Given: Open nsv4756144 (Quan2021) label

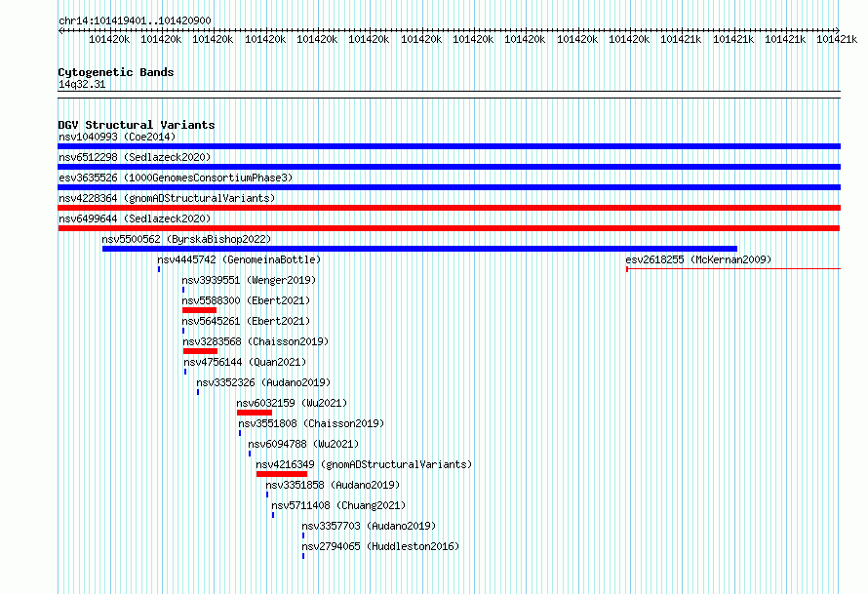Looking at the screenshot, I should coord(245,362).
